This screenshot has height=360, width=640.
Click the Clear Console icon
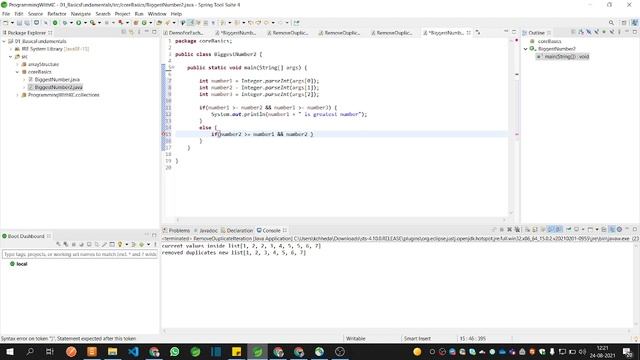527,230
